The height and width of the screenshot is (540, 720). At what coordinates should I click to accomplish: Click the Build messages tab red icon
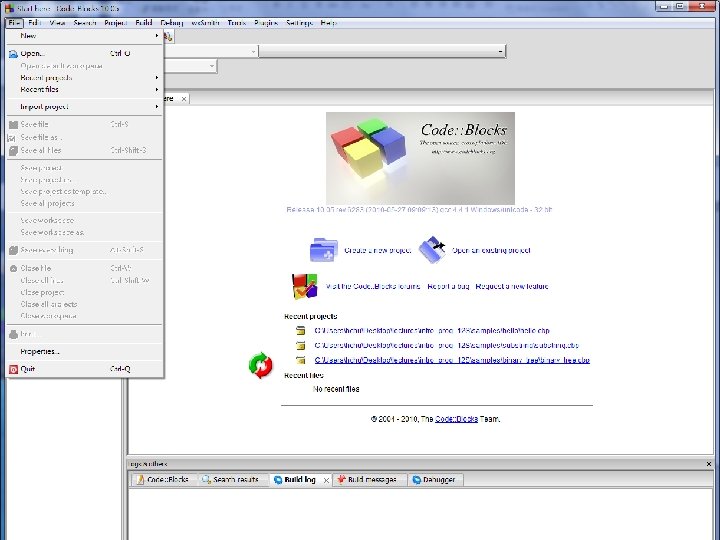(x=341, y=480)
